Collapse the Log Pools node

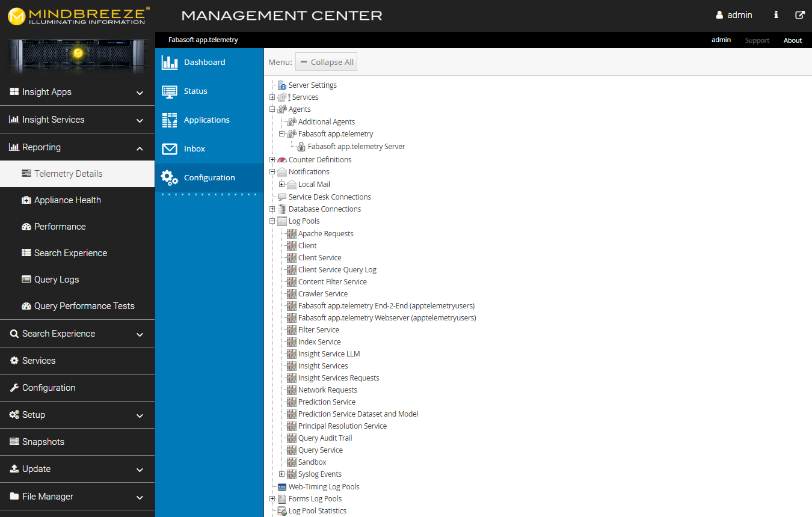[x=272, y=221]
